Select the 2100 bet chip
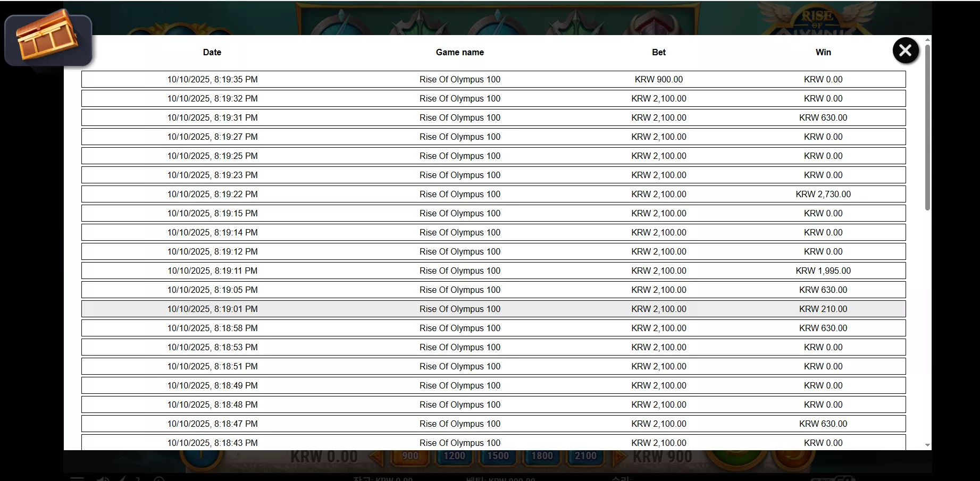 coord(585,456)
